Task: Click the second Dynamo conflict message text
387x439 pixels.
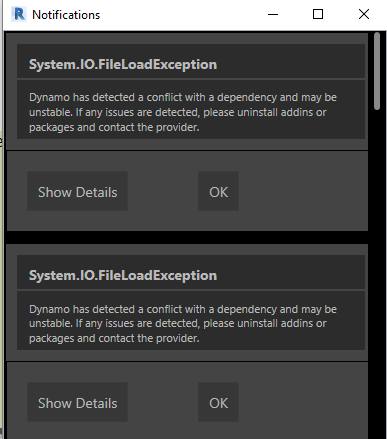Action: point(183,323)
